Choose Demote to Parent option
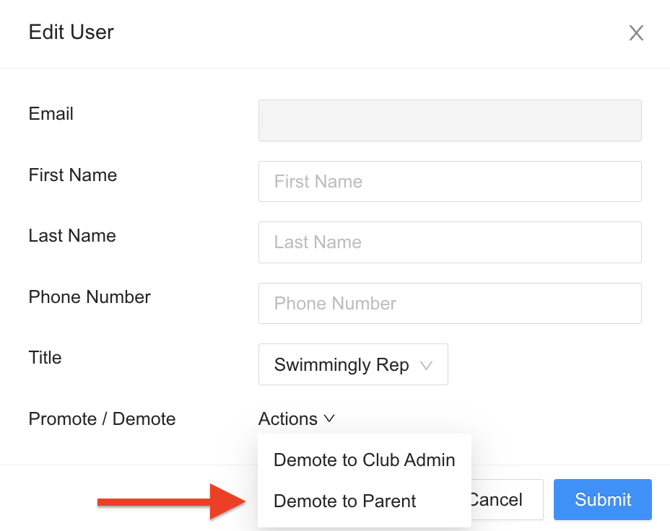Screen dimensions: 670x531 (x=345, y=501)
